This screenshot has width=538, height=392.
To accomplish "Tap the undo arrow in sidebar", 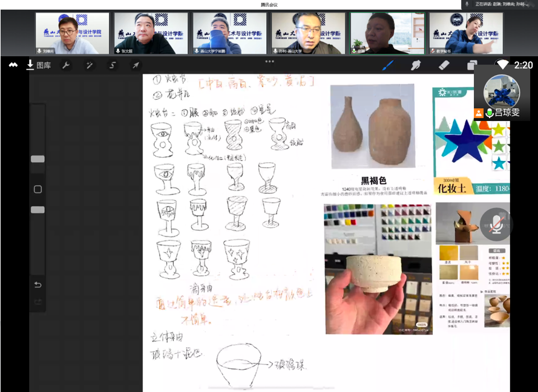I will click(x=38, y=285).
